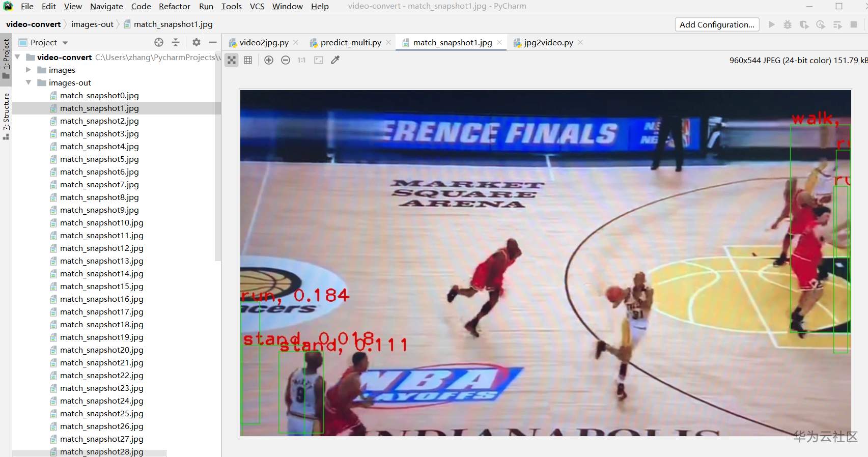This screenshot has width=868, height=457.
Task: Toggle the 1: Project side tab
Action: click(6, 59)
